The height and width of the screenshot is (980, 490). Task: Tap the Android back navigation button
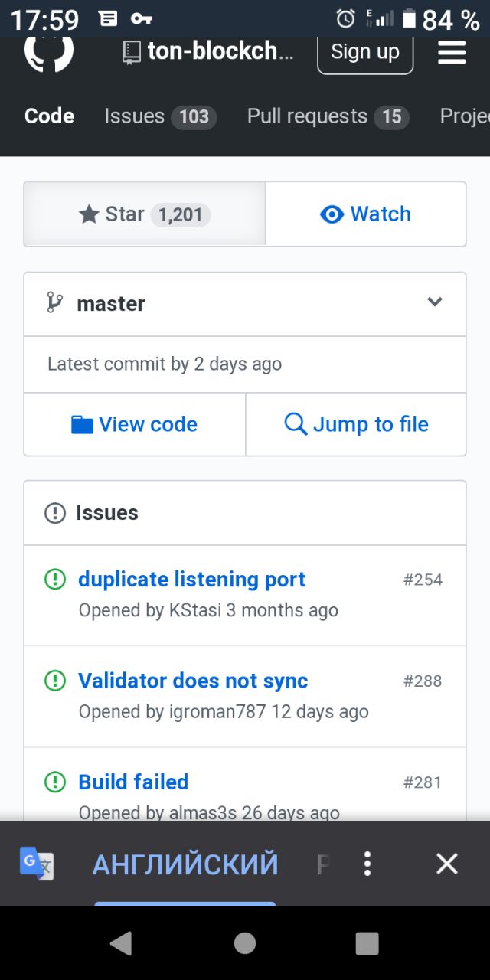point(121,943)
